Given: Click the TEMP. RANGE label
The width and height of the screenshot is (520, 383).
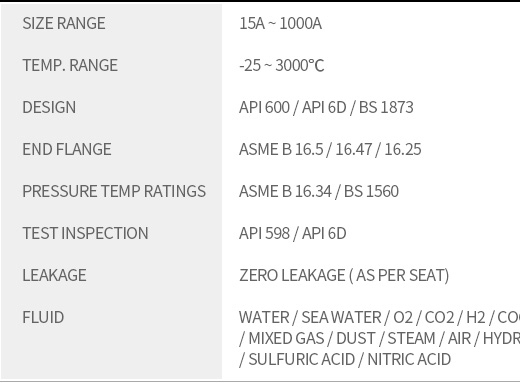Looking at the screenshot, I should (70, 65).
